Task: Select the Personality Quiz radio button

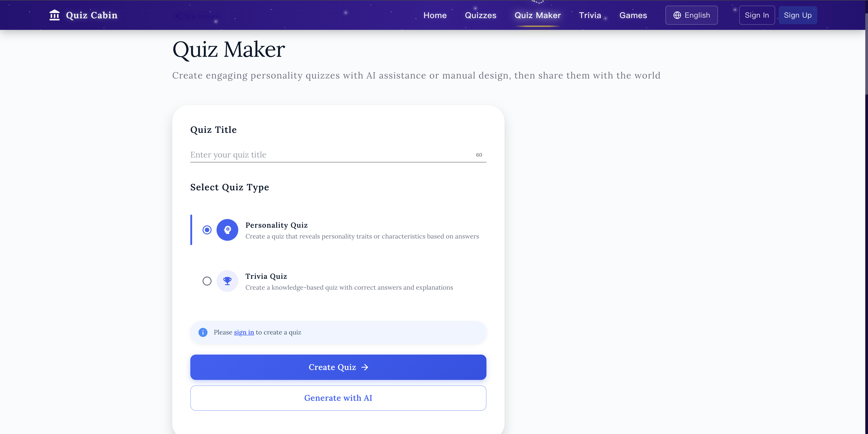Action: point(207,230)
